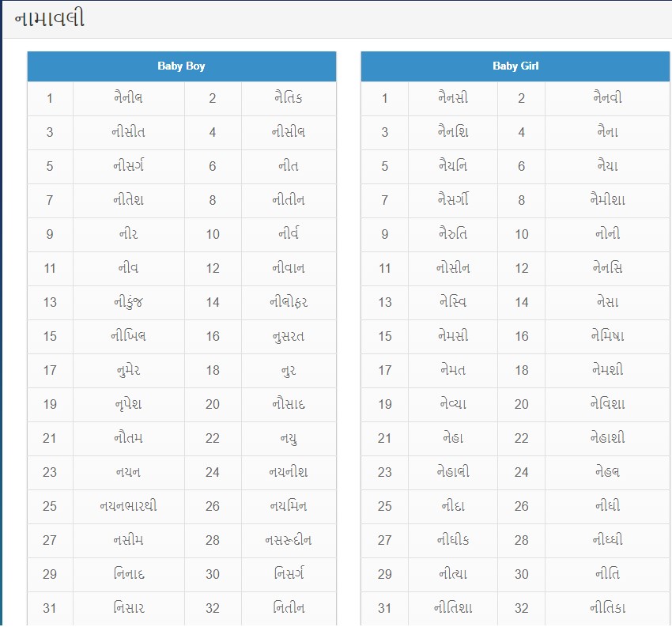The image size is (672, 627).
Task: Click boy name નુસરત at number 16
Action: tap(289, 336)
